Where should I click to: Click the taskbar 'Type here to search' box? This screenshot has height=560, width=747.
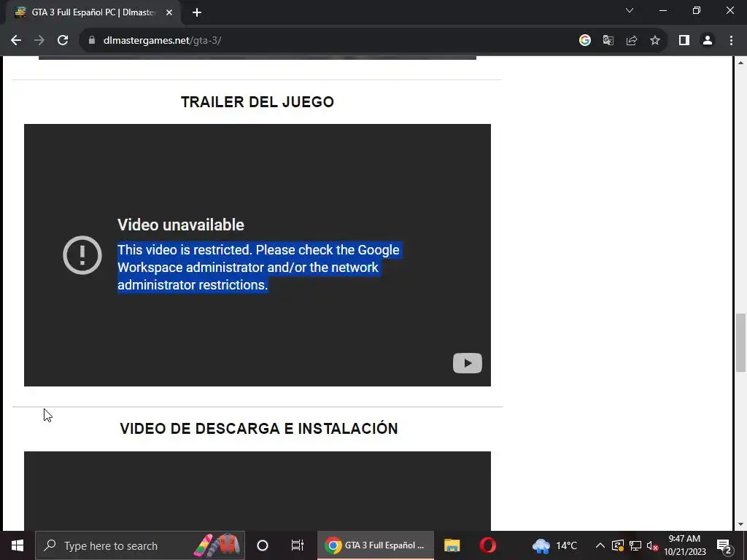(x=140, y=545)
